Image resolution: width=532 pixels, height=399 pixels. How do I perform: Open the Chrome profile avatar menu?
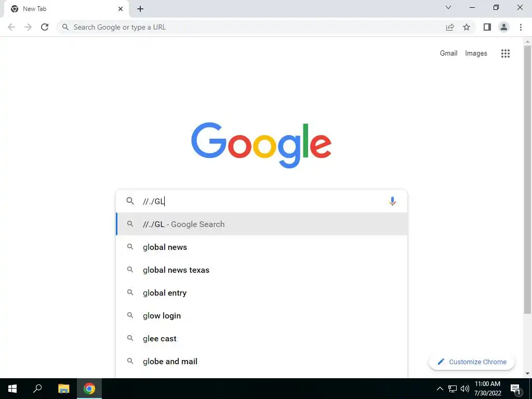504,27
